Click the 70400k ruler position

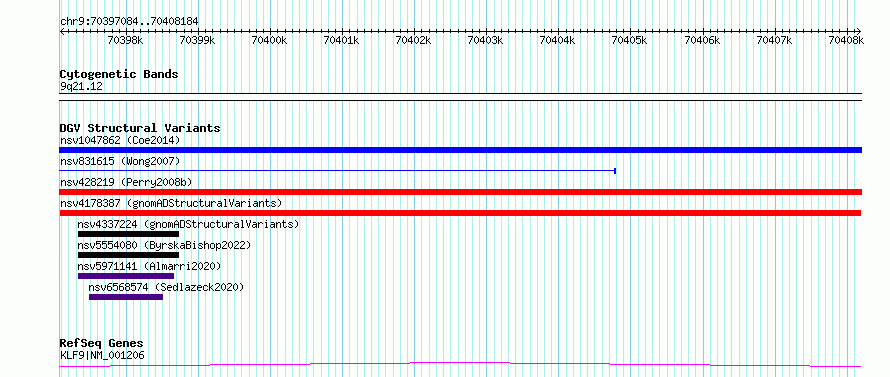pos(269,40)
